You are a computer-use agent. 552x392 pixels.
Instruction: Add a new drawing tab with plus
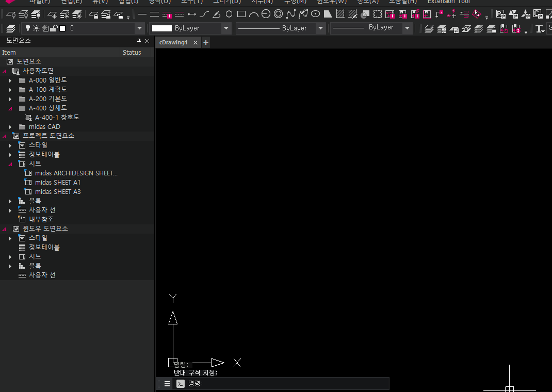tap(206, 43)
